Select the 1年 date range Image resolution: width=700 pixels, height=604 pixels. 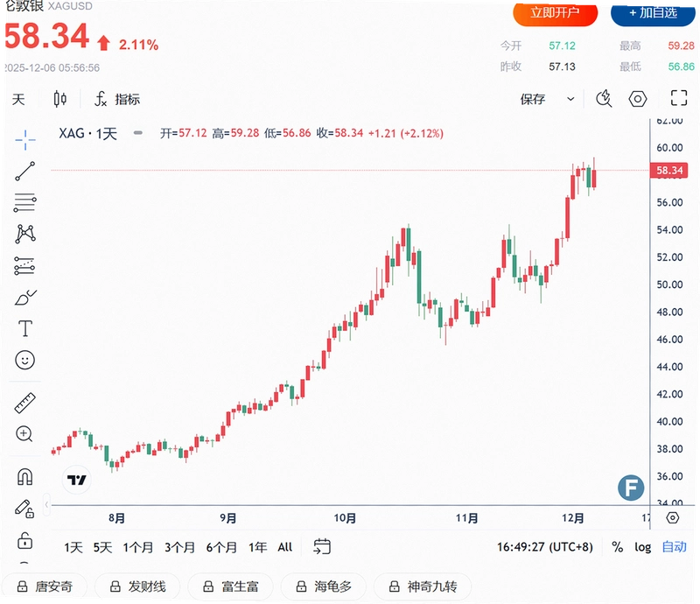point(257,547)
